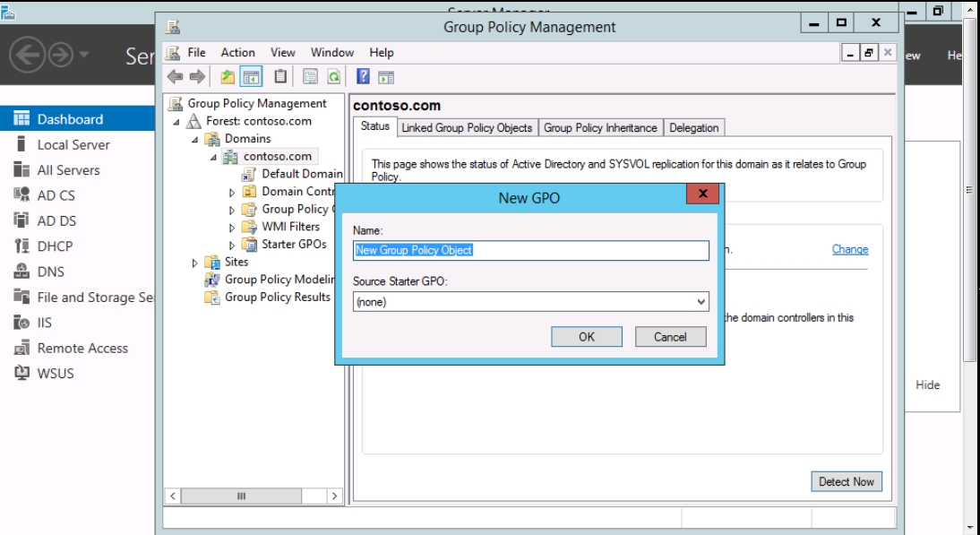Open the Remote Access role page
The width and height of the screenshot is (980, 535).
82,348
